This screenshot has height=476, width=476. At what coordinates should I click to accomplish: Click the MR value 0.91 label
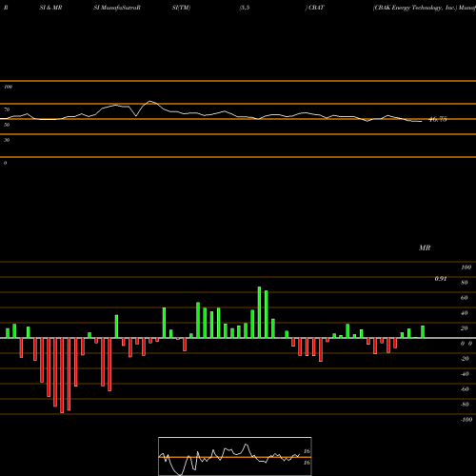441,279
